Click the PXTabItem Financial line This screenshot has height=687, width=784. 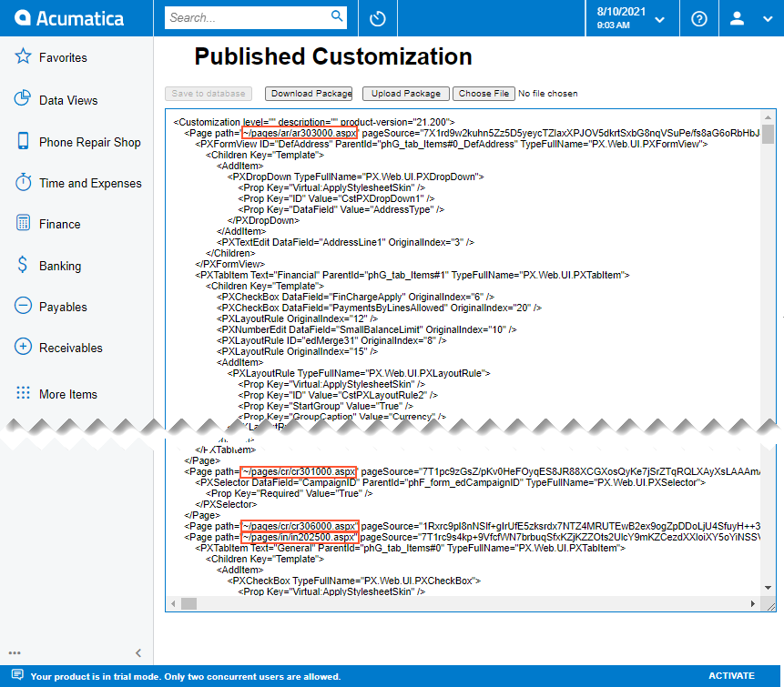(412, 275)
